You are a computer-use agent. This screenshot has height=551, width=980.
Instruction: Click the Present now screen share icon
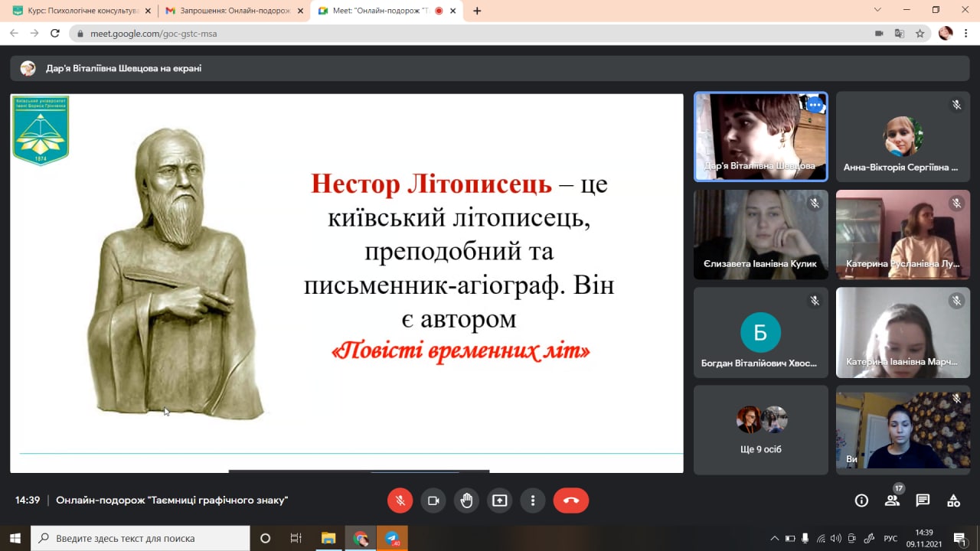pos(499,500)
